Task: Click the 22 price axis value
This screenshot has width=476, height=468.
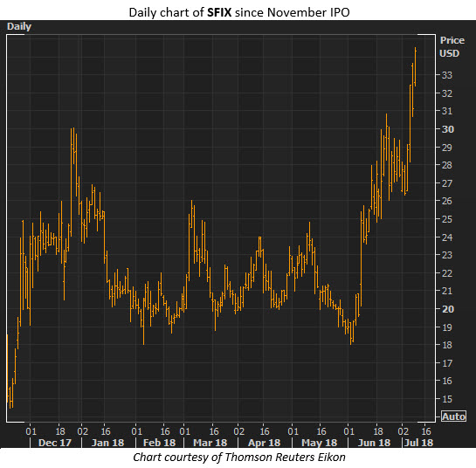Action: coord(447,273)
